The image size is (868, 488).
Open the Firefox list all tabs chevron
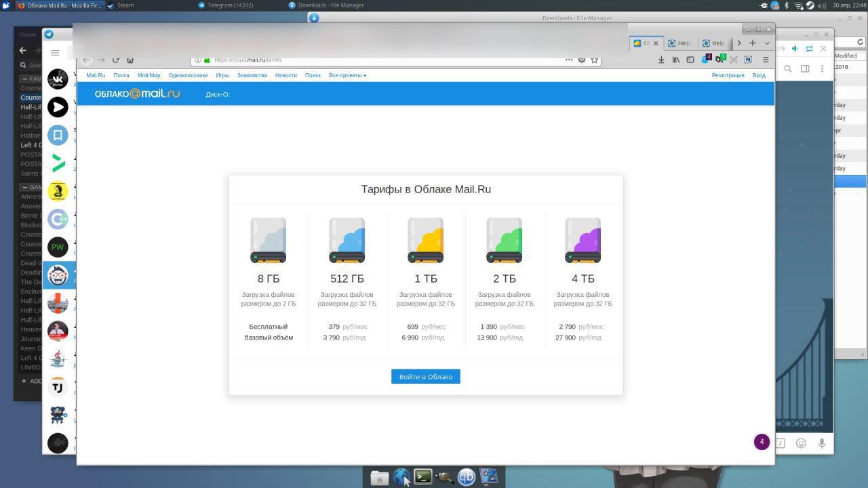(767, 43)
